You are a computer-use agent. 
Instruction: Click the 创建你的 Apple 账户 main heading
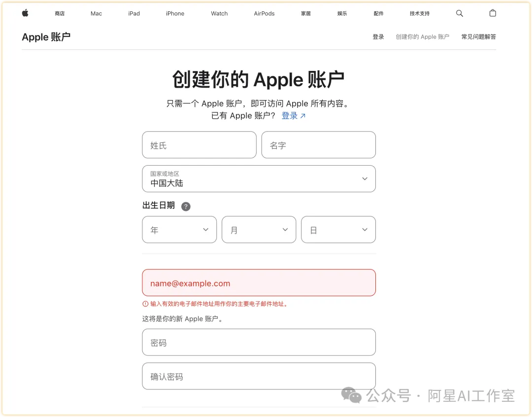pos(259,79)
